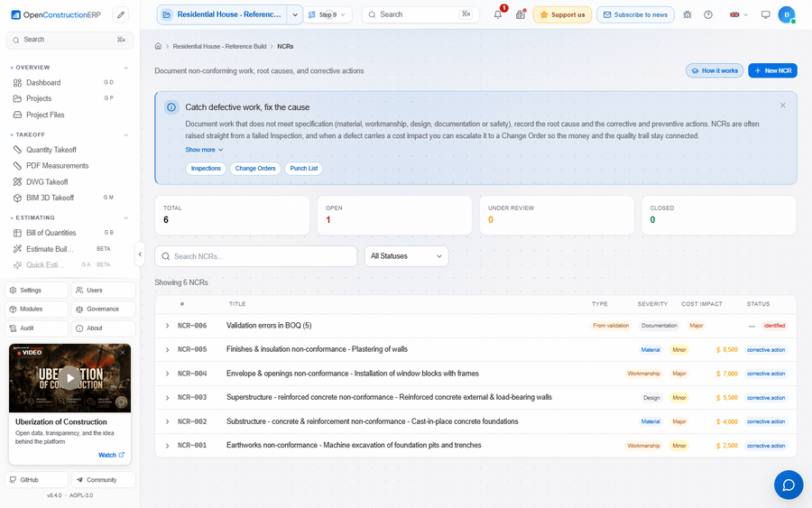Click the home breadcrumb icon

coord(158,46)
